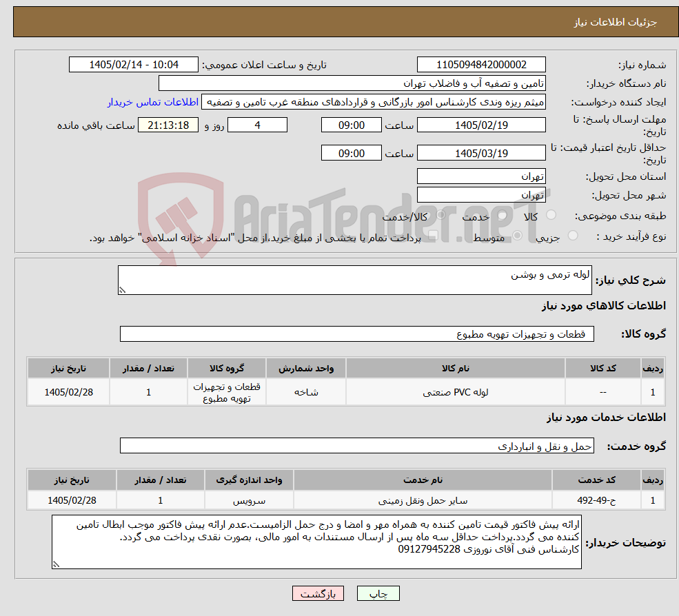Click delivery city field تهران

(481, 195)
